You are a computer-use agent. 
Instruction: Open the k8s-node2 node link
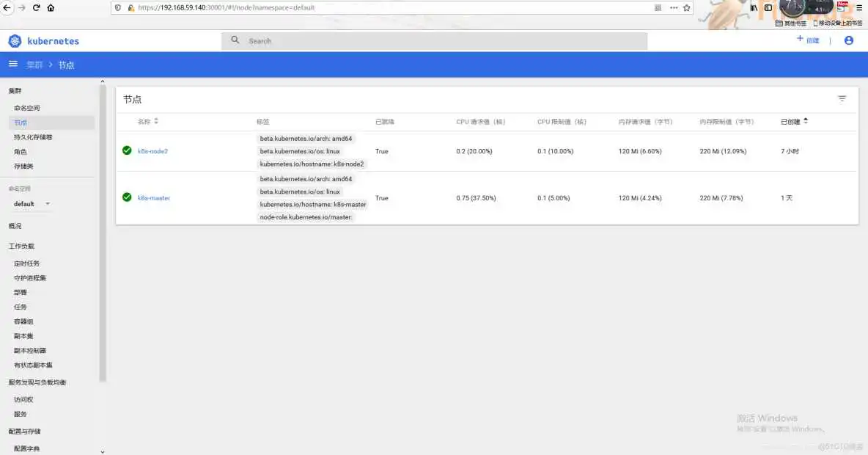pyautogui.click(x=152, y=151)
